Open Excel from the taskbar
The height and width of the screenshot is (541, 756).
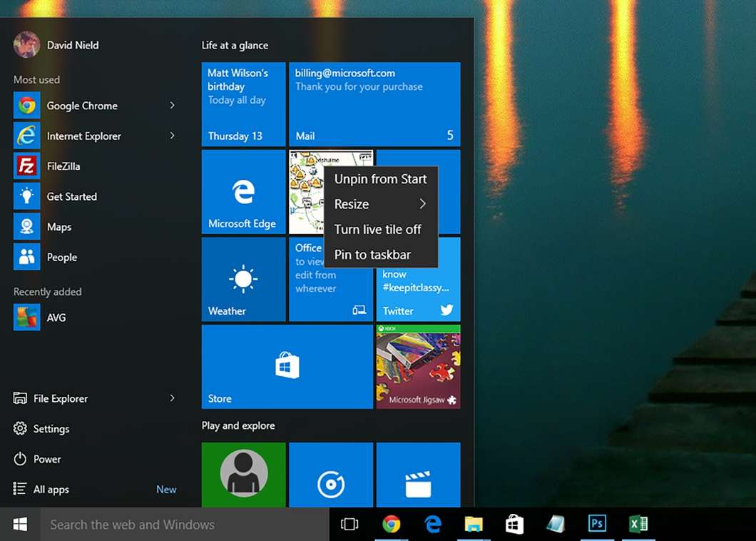pos(638,525)
